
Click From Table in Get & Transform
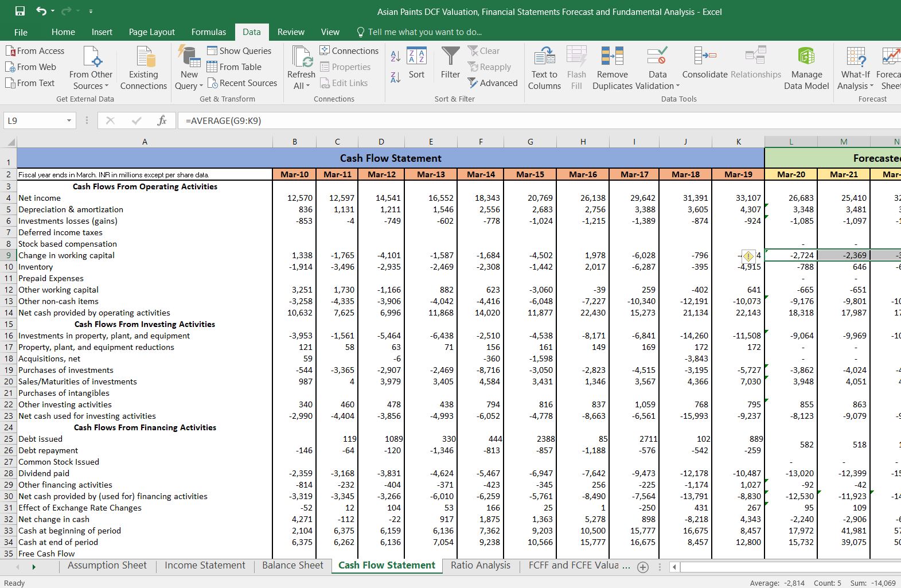[x=234, y=67]
